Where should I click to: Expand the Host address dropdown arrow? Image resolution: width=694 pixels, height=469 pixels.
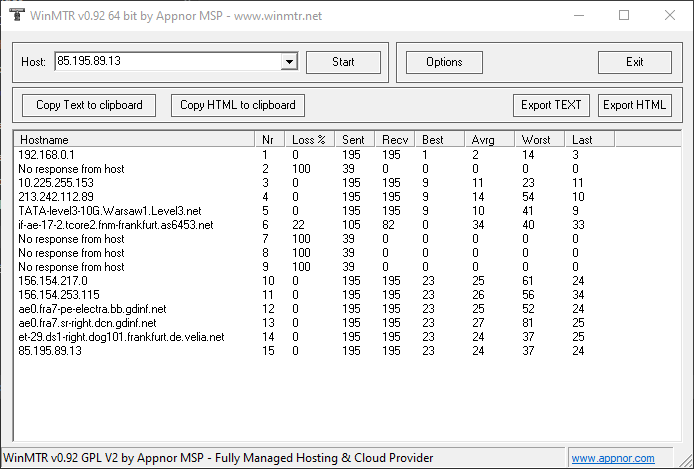pos(289,62)
